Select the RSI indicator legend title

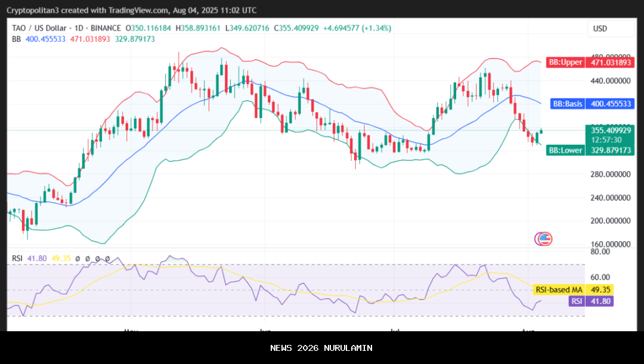(x=18, y=259)
